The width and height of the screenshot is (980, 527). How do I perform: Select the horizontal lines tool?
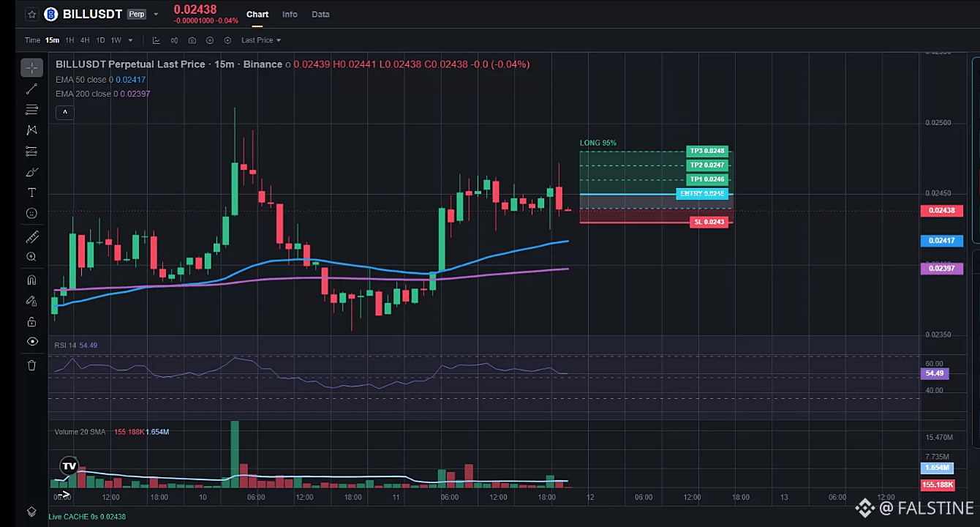[31, 110]
